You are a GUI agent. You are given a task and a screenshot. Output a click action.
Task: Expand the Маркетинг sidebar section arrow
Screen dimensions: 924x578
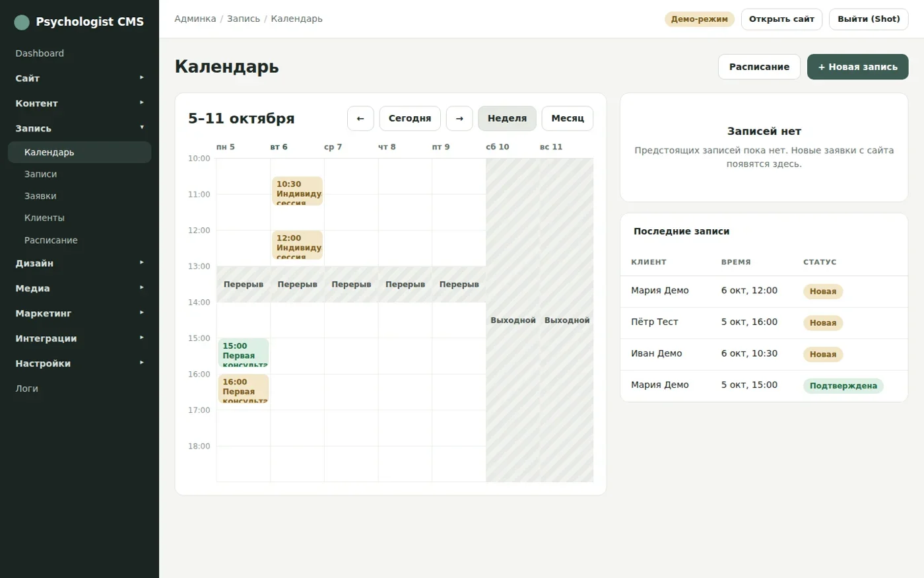141,312
